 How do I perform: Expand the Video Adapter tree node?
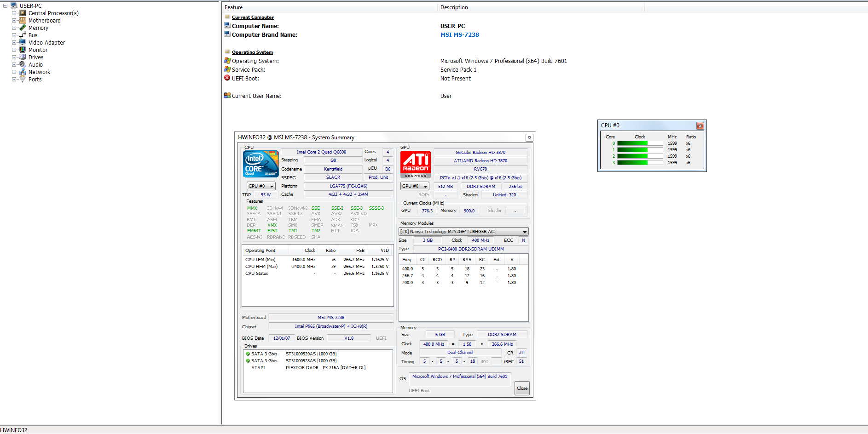tap(14, 42)
